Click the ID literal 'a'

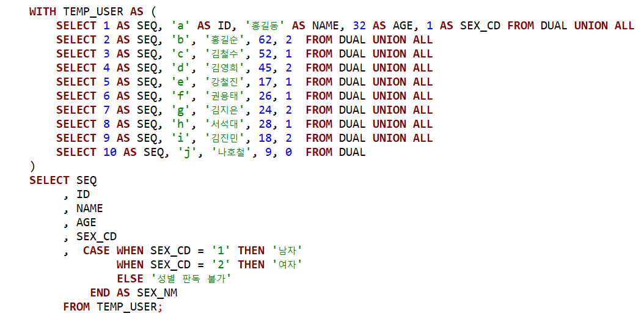pyautogui.click(x=180, y=26)
